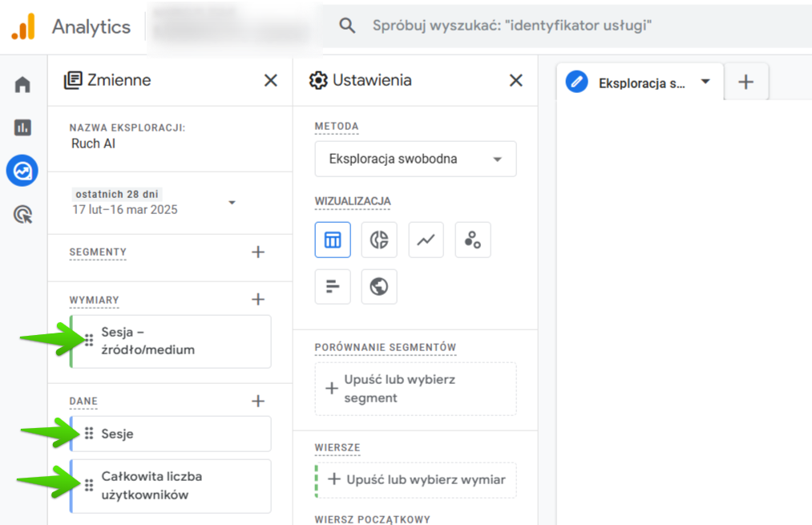Open the Advertising icon in sidebar
Image resolution: width=812 pixels, height=525 pixels.
point(22,214)
